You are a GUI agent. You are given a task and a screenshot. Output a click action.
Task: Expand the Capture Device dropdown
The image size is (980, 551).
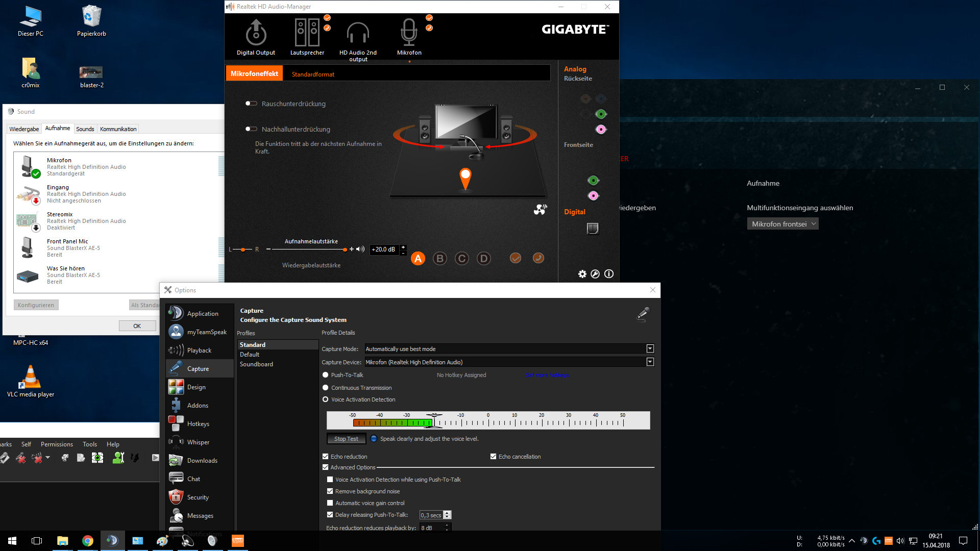(650, 362)
